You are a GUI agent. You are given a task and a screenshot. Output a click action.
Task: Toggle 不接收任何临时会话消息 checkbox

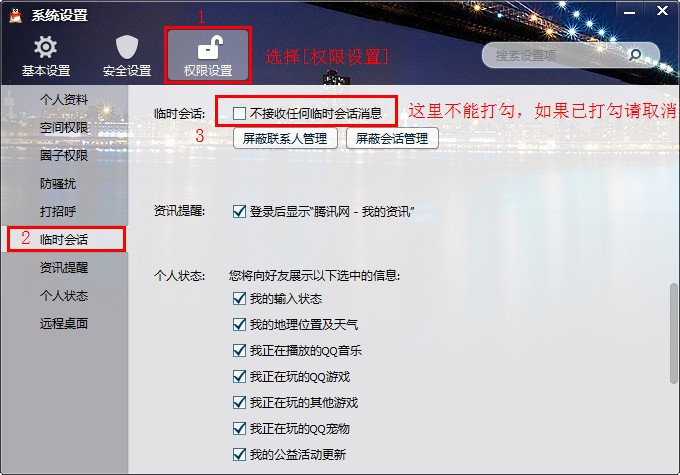[239, 113]
